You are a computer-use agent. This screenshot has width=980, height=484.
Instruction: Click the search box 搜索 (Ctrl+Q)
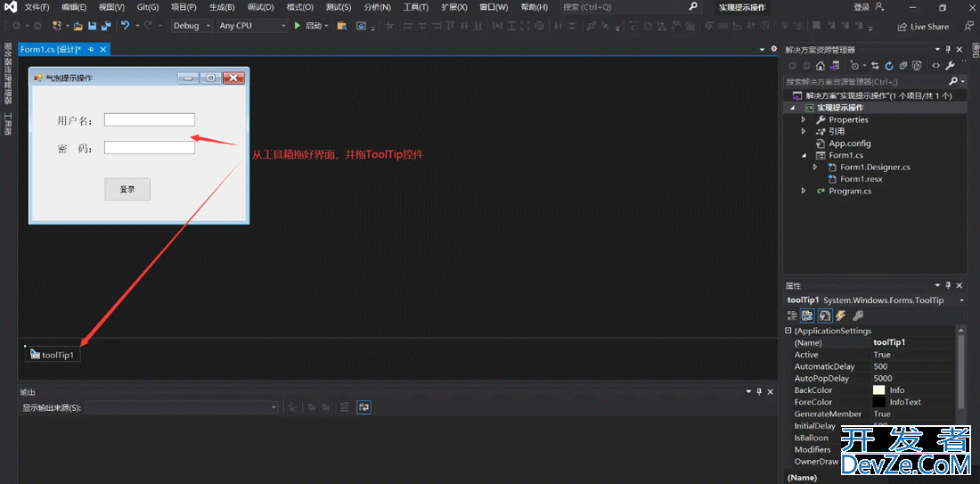[x=629, y=7]
